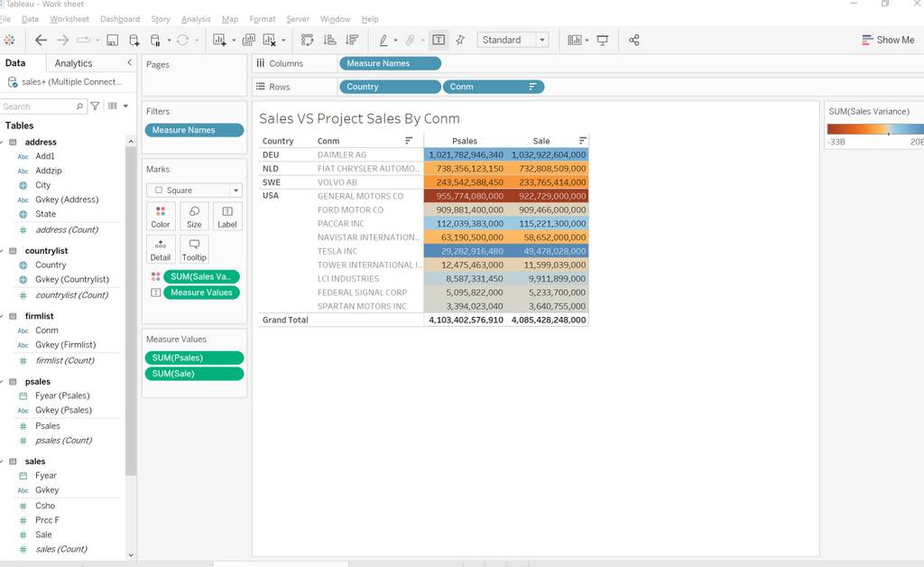The image size is (924, 567).
Task: Click the SUM(Sales Va.. pill on Marks
Action: (x=201, y=276)
